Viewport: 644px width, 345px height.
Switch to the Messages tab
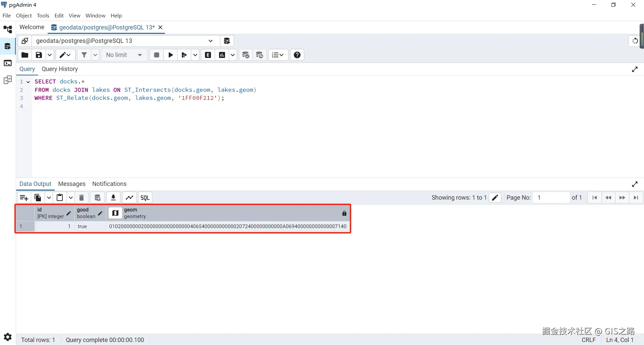[x=72, y=184]
